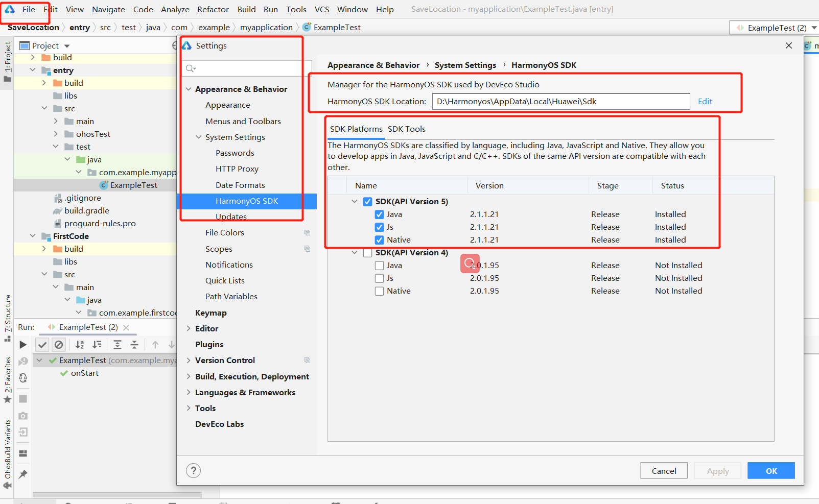This screenshot has height=504, width=819.
Task: Uncheck the Js SDK under API Version 5
Action: pyautogui.click(x=379, y=227)
